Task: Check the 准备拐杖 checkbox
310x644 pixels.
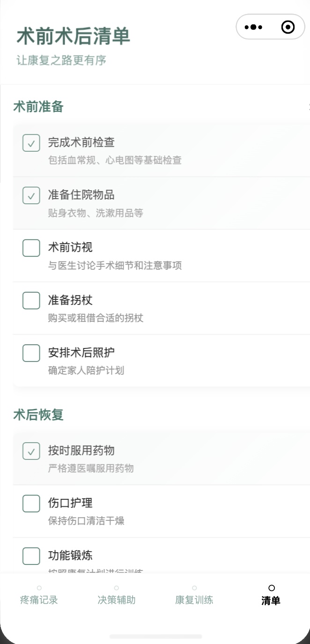Action: (31, 300)
